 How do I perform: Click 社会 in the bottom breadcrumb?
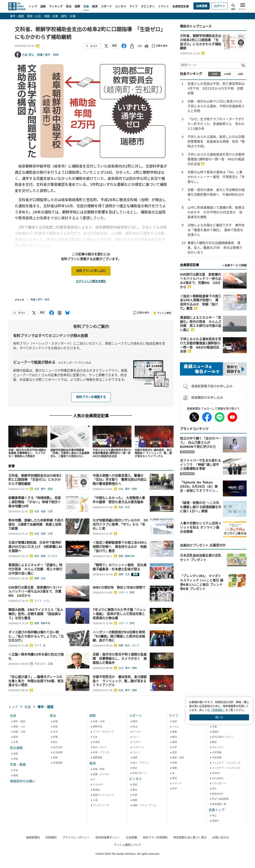(28, 707)
